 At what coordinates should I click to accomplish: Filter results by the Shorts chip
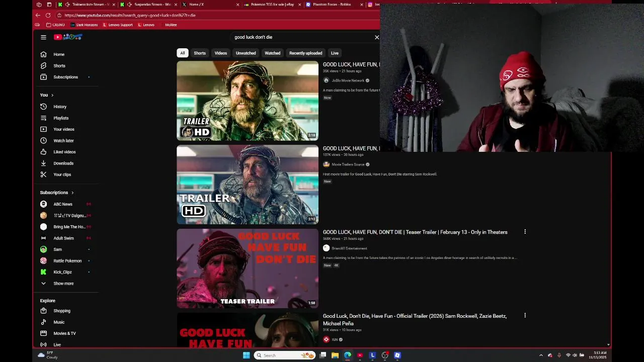[200, 53]
